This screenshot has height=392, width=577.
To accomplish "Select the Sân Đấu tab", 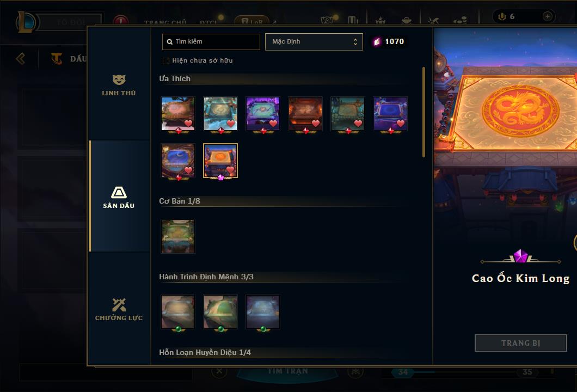I will tap(119, 197).
